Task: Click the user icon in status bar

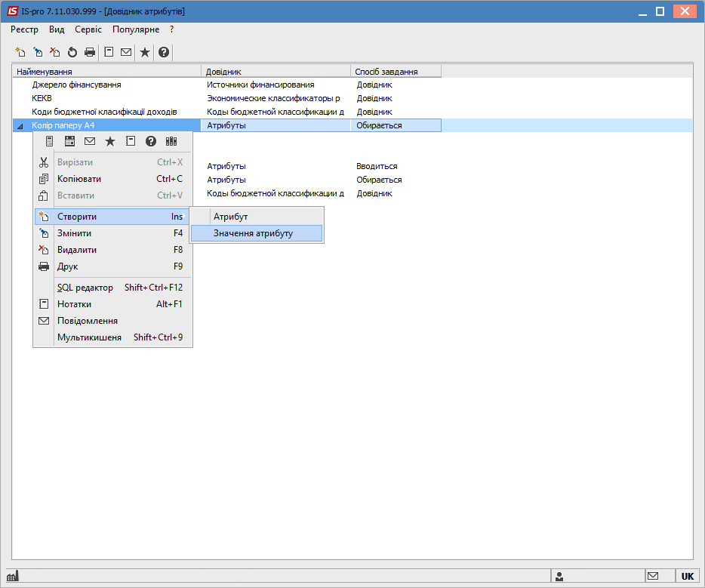Action: coord(559,577)
